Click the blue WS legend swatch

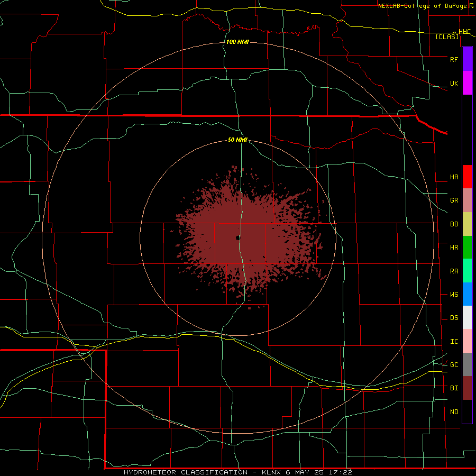click(467, 294)
